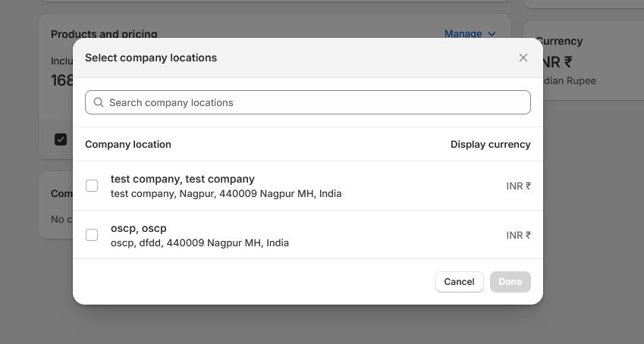This screenshot has width=644, height=344.
Task: Click the Indian Rupee label in Currency card
Action: coord(570,80)
